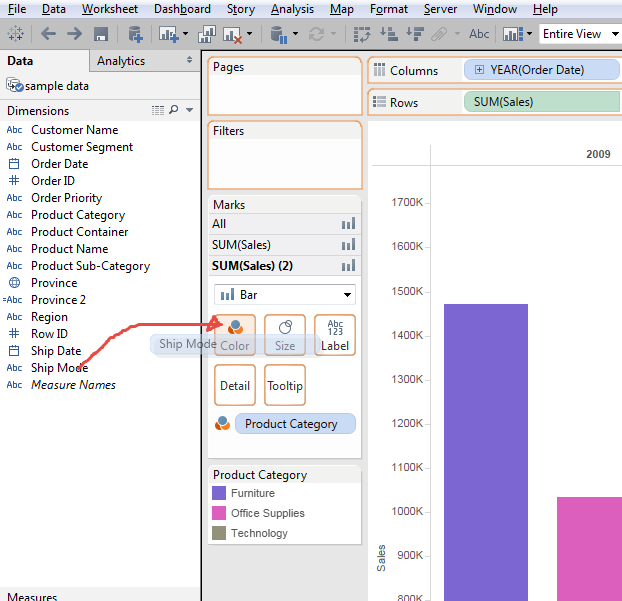Click the New Worksheet icon
The image size is (622, 601).
coord(168,34)
